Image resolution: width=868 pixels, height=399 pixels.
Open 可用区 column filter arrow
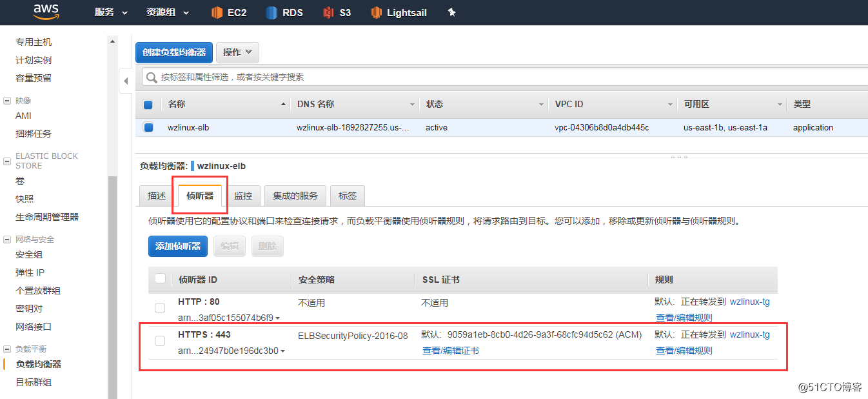pyautogui.click(x=780, y=105)
